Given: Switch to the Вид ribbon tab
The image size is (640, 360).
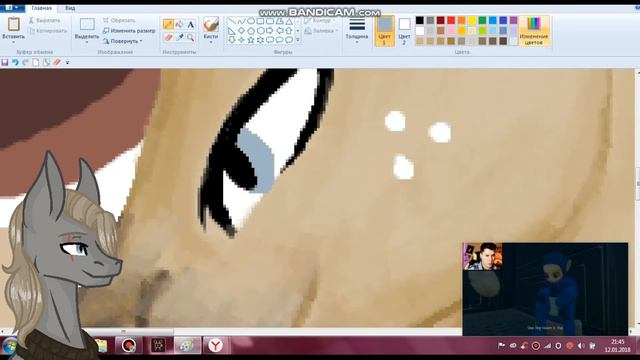Looking at the screenshot, I should click(x=70, y=8).
